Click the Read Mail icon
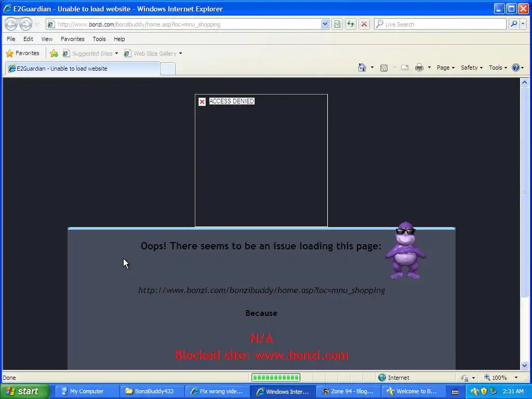 (x=404, y=68)
